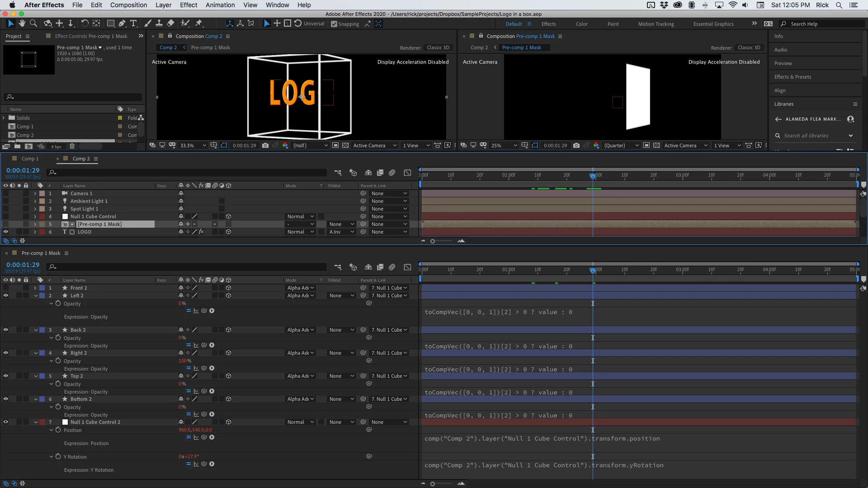The width and height of the screenshot is (868, 488).
Task: Select the Brush tool
Action: pyautogui.click(x=148, y=23)
